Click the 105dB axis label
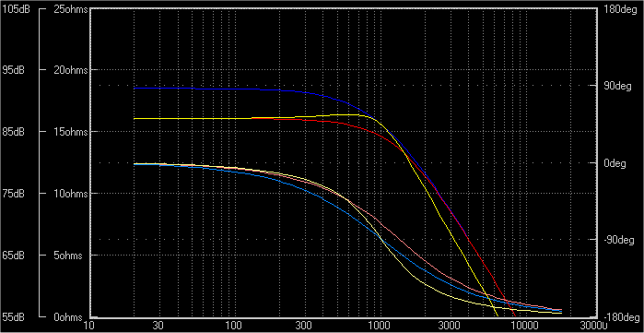This screenshot has width=644, height=333. point(16,10)
